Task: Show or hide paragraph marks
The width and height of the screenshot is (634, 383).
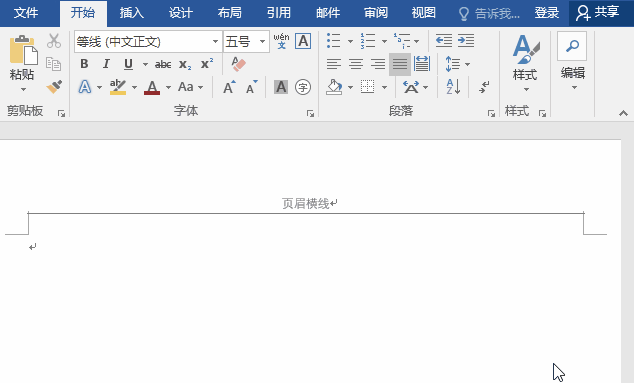Action: click(484, 87)
